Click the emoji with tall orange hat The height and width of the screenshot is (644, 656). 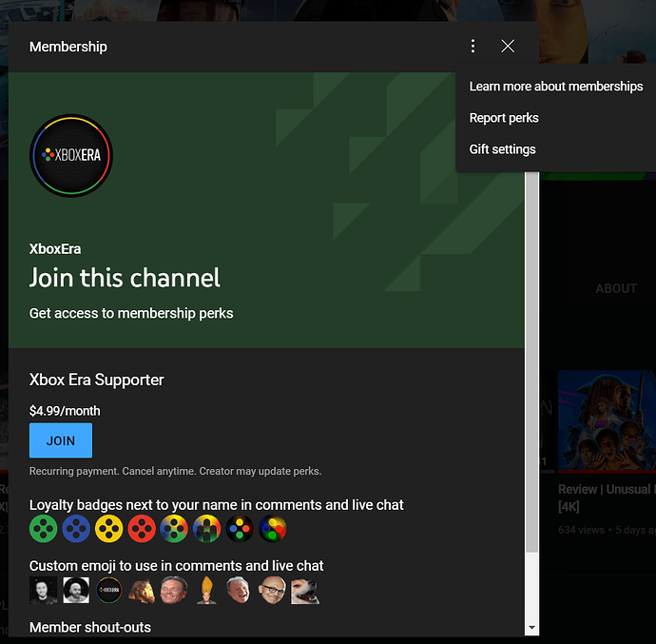coord(206,590)
